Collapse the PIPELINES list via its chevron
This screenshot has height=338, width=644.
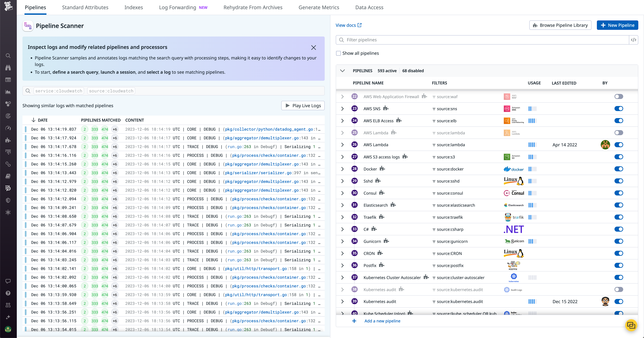[x=343, y=71]
